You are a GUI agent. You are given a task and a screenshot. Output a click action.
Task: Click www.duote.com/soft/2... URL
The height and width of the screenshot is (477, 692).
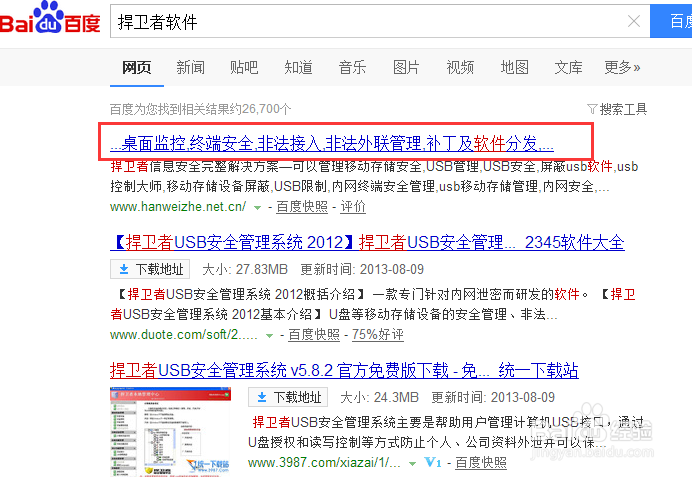(x=184, y=334)
